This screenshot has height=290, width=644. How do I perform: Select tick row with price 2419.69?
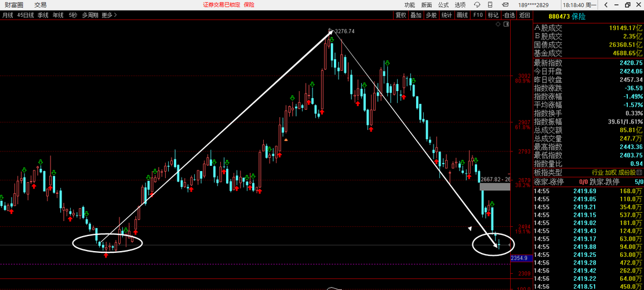point(588,191)
